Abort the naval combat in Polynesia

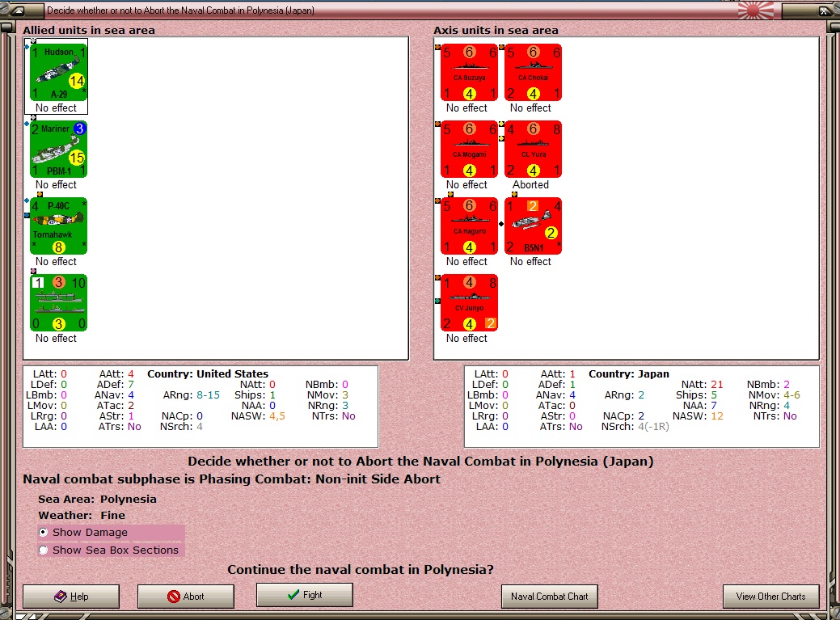pos(186,597)
